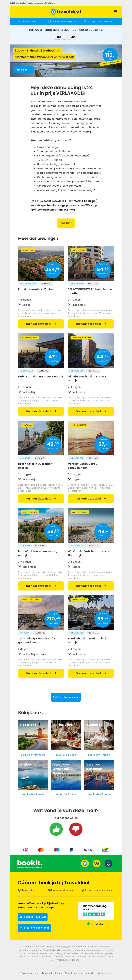Call via 'Bel 088 - 033 1528' button
Image resolution: width=132 pixels, height=980 pixels.
(x=33, y=916)
